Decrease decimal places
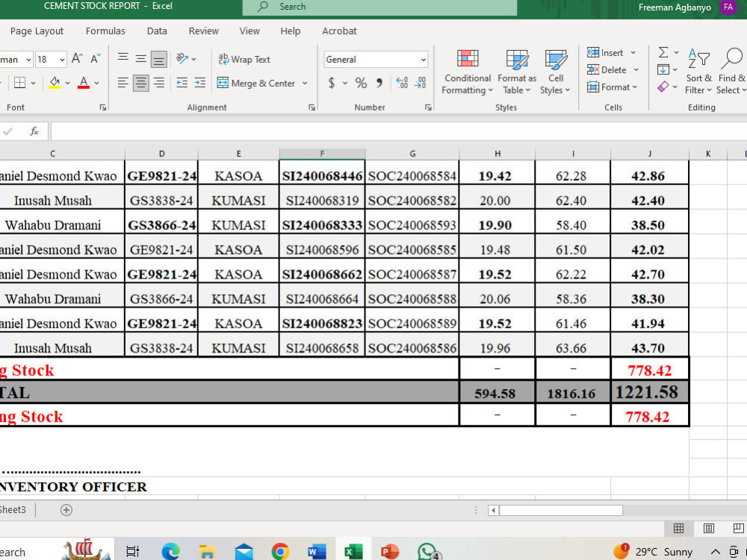The height and width of the screenshot is (560, 747). pyautogui.click(x=420, y=83)
